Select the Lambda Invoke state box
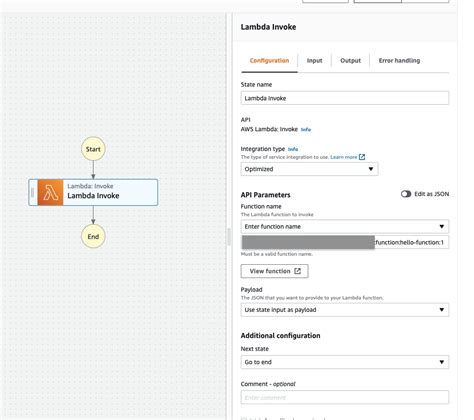 click(x=93, y=192)
